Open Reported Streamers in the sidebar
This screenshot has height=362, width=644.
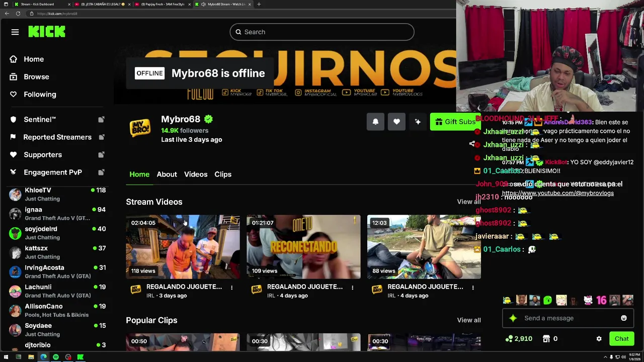click(57, 137)
